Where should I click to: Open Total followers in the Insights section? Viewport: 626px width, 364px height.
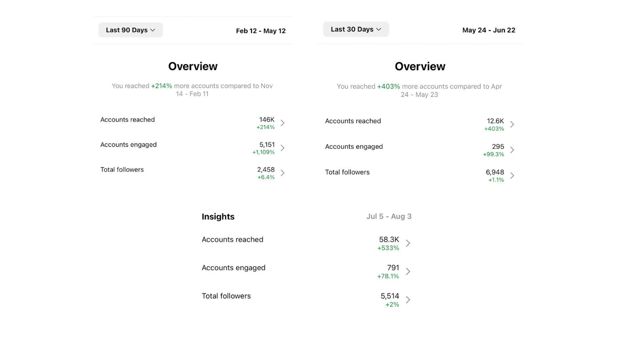pos(226,296)
